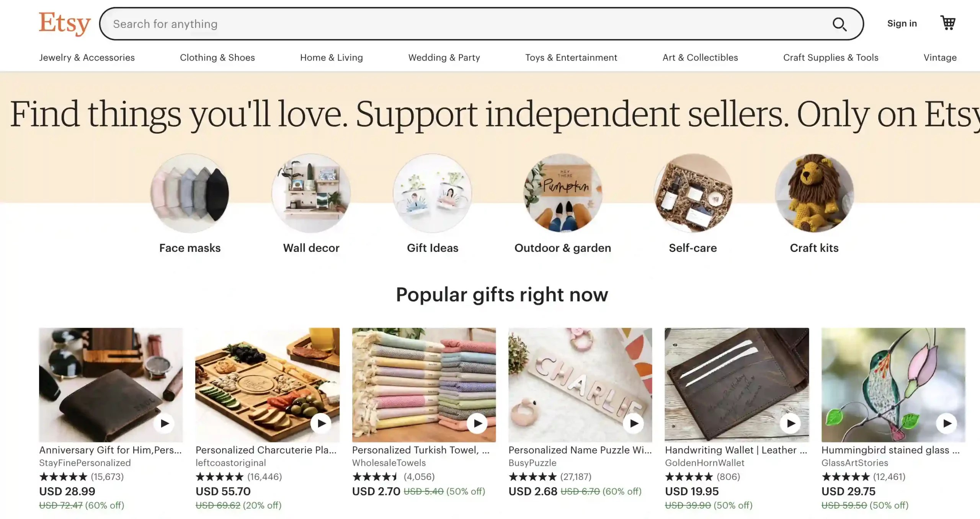Play video on Hummingbird stained glass listing
The image size is (980, 519).
947,423
